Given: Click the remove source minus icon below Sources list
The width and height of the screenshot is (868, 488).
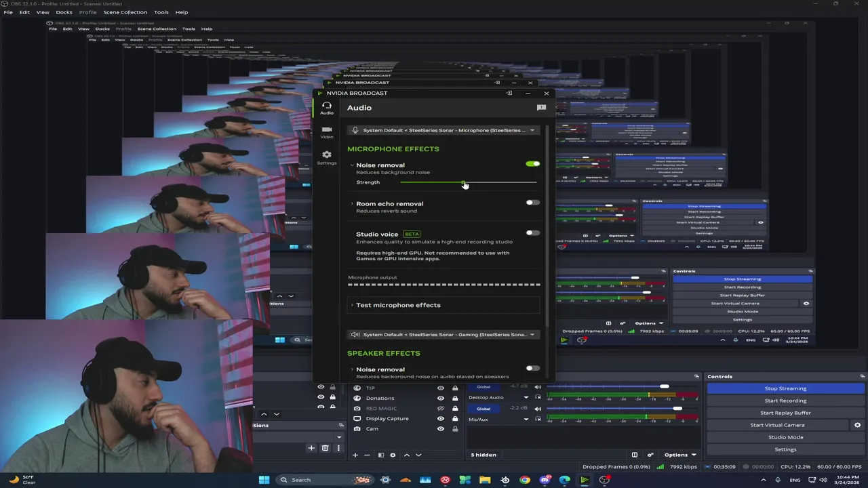Looking at the screenshot, I should pos(367,455).
